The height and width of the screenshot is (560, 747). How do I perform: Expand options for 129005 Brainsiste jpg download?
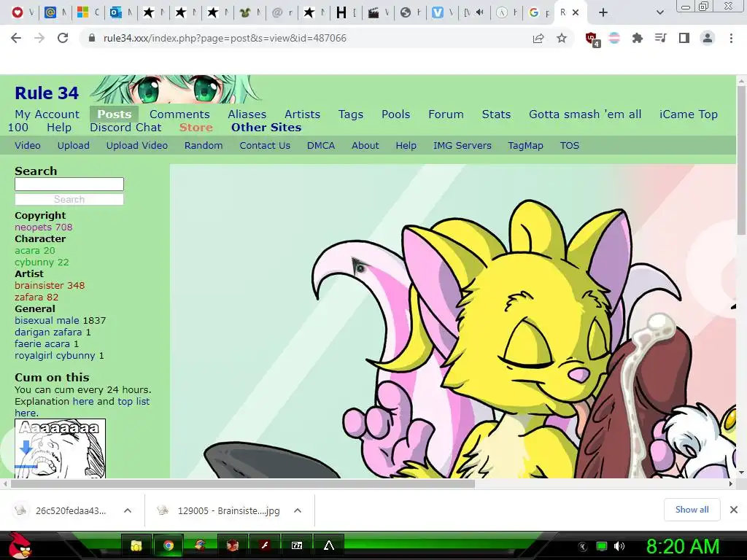298,510
